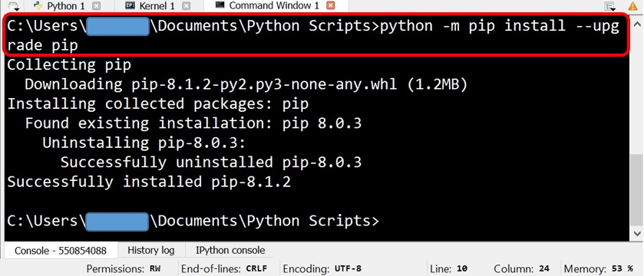Open the console options menu icon

(610, 6)
